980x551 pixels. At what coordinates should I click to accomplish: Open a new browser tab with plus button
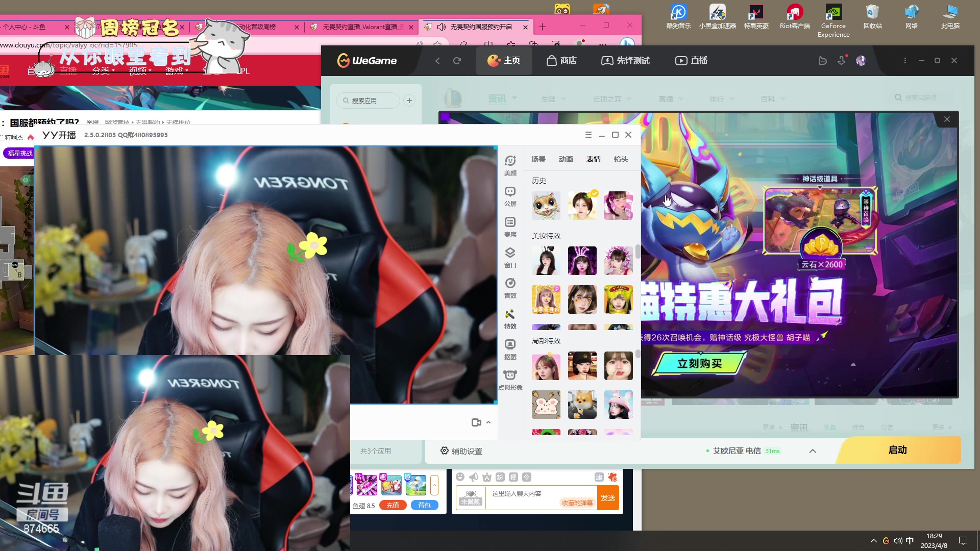click(x=542, y=27)
